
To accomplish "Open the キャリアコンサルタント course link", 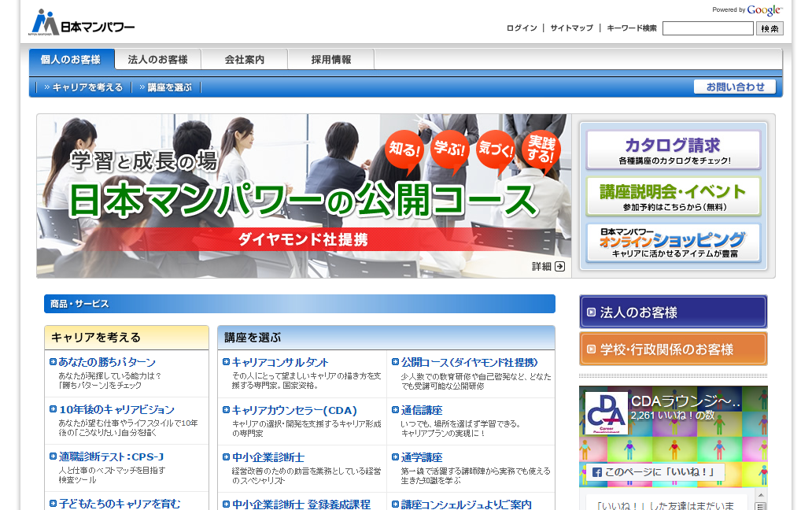I will (280, 362).
